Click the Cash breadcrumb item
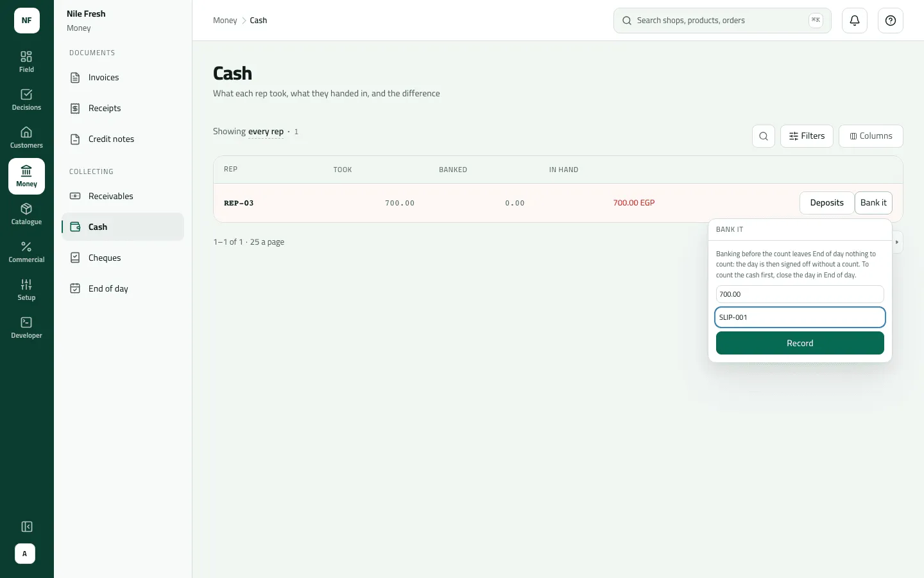This screenshot has width=924, height=578. [258, 21]
